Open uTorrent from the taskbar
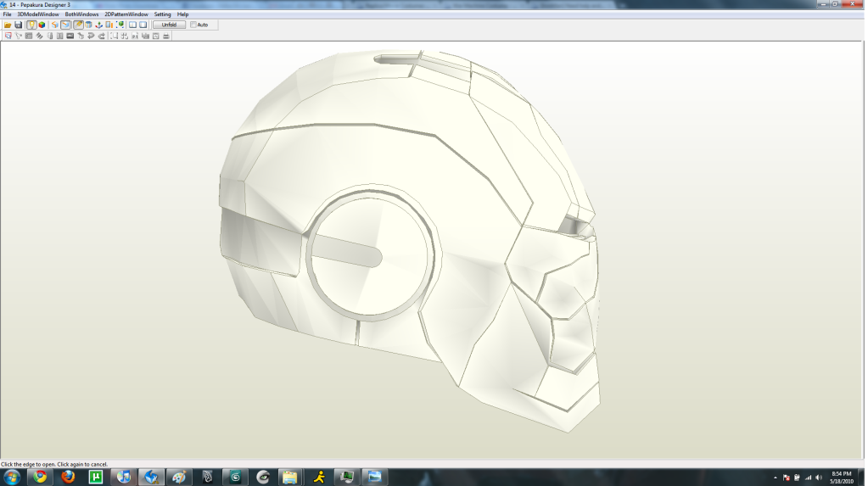868x486 pixels. click(x=96, y=478)
